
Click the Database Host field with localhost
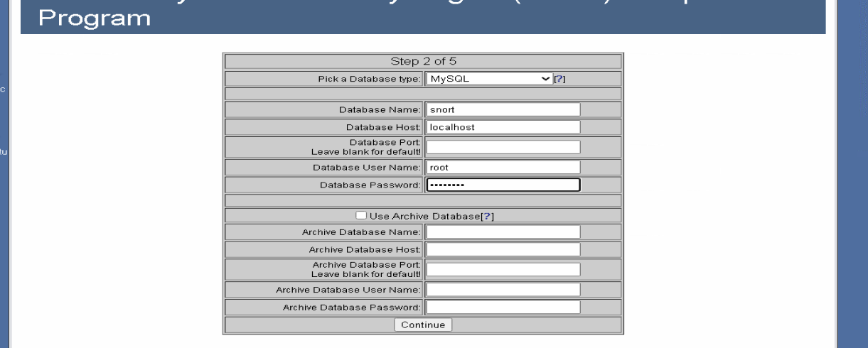(x=503, y=127)
